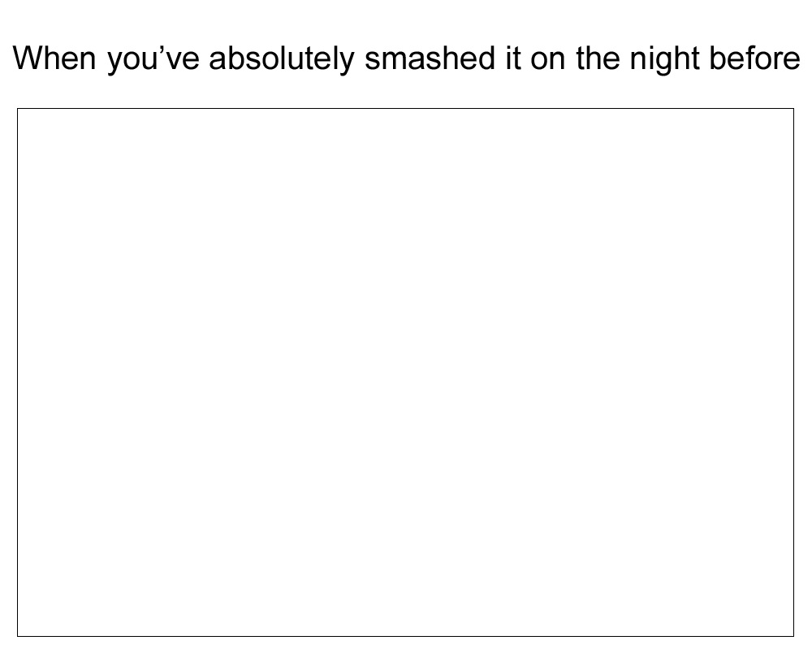Click the word "When" in the title
812x649 pixels.
[x=54, y=58]
